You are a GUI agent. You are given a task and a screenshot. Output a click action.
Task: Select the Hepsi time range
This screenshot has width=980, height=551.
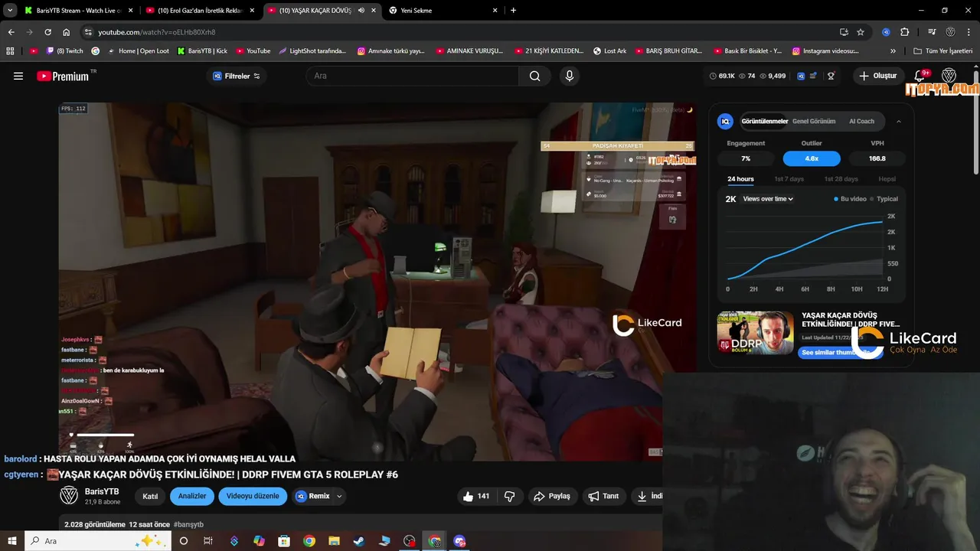(x=887, y=179)
